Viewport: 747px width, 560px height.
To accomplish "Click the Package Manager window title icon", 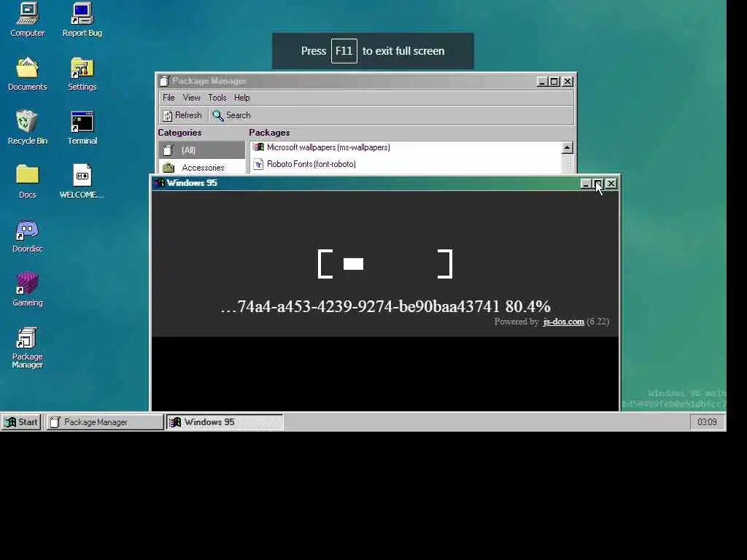I will [x=164, y=81].
